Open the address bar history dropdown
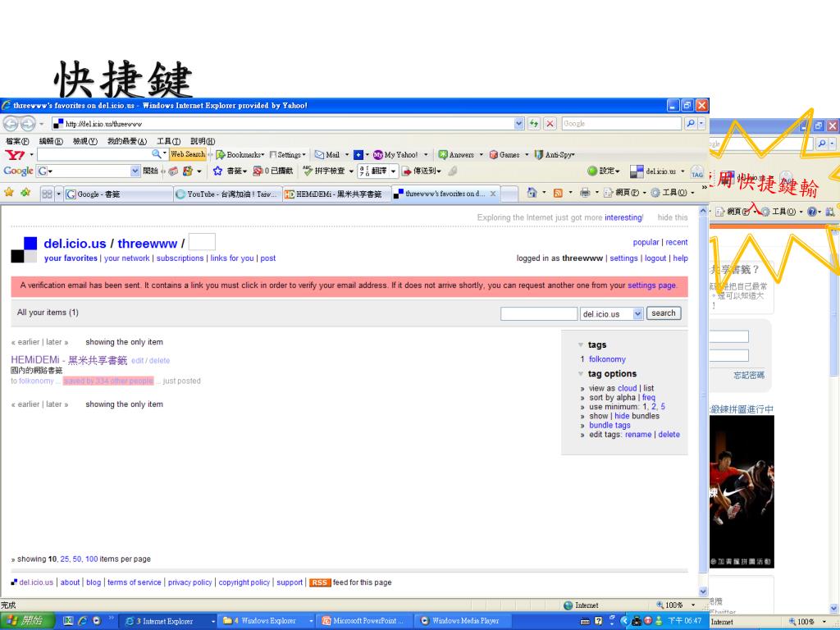 tap(518, 124)
